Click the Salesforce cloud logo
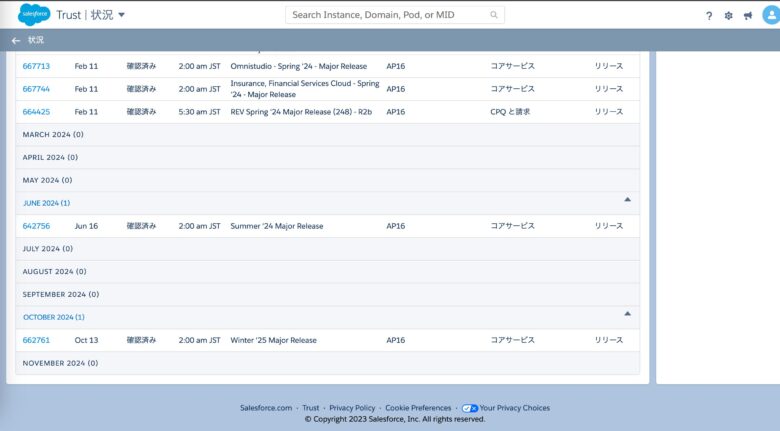 click(34, 14)
